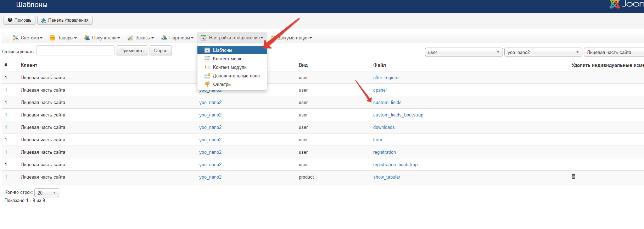644x229 pixels.
Task: Click the Клиент column header
Action: [29, 65]
